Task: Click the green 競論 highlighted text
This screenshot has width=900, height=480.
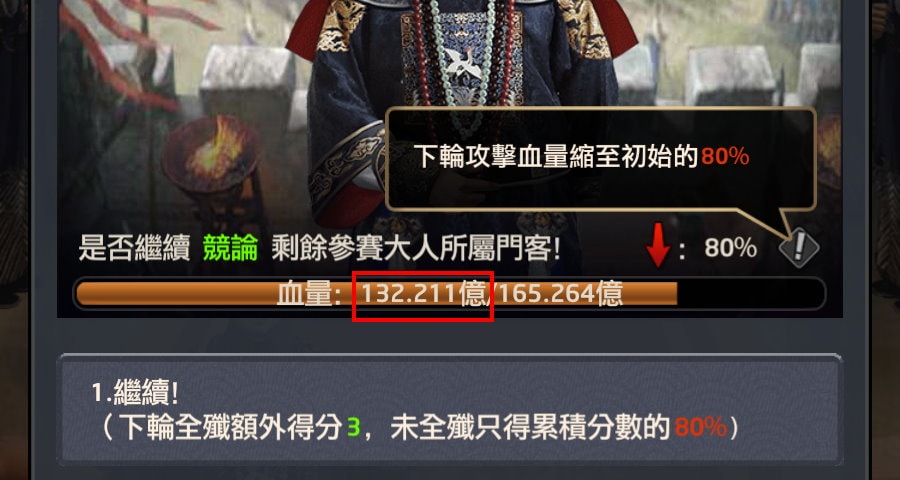Action: coord(230,248)
